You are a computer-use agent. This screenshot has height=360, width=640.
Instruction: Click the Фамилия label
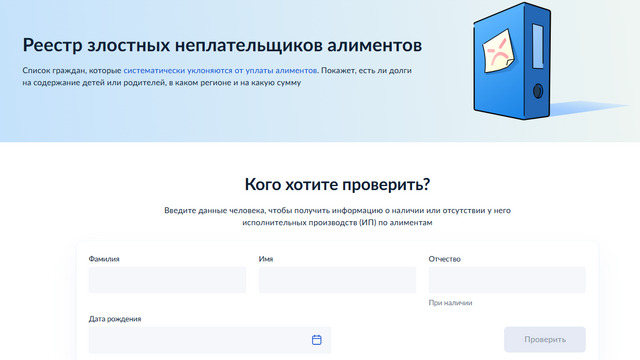click(x=104, y=259)
